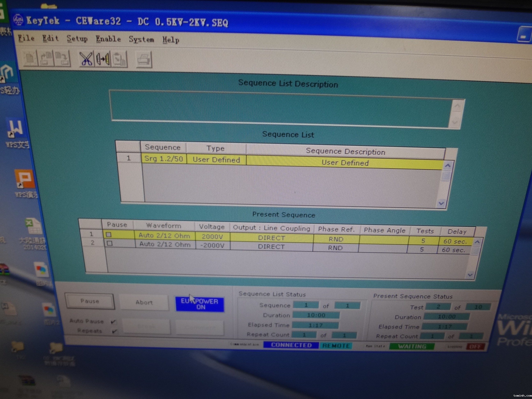Click the KeyTek app icon in title bar
Screen dimensions: 532x399
[x=18, y=20]
